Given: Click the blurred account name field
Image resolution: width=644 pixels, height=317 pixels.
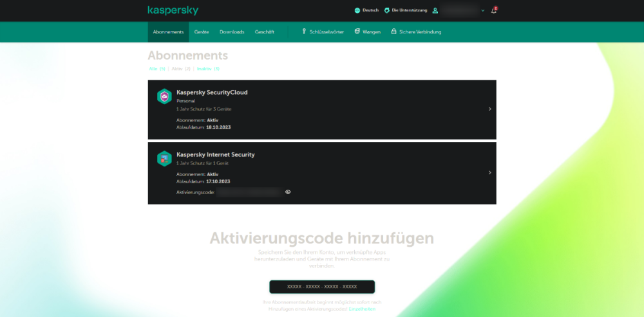Looking at the screenshot, I should point(460,10).
